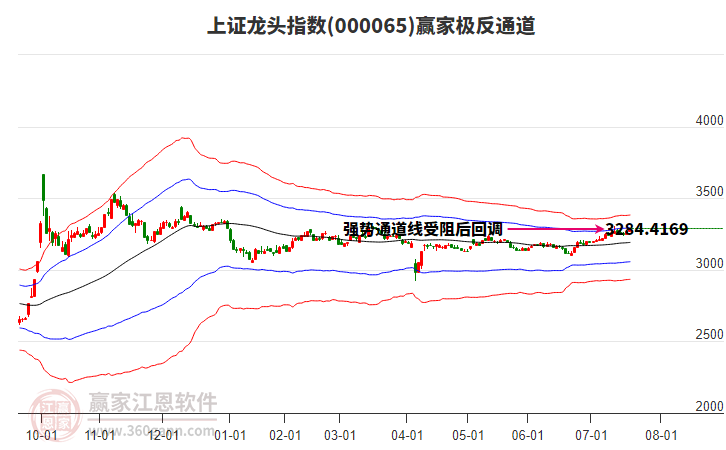Click the 03-01 date label
This screenshot has height=450, width=726.
340,436
